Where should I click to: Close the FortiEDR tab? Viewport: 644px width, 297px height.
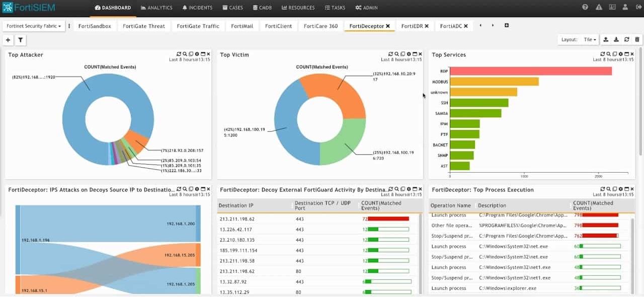click(x=427, y=26)
